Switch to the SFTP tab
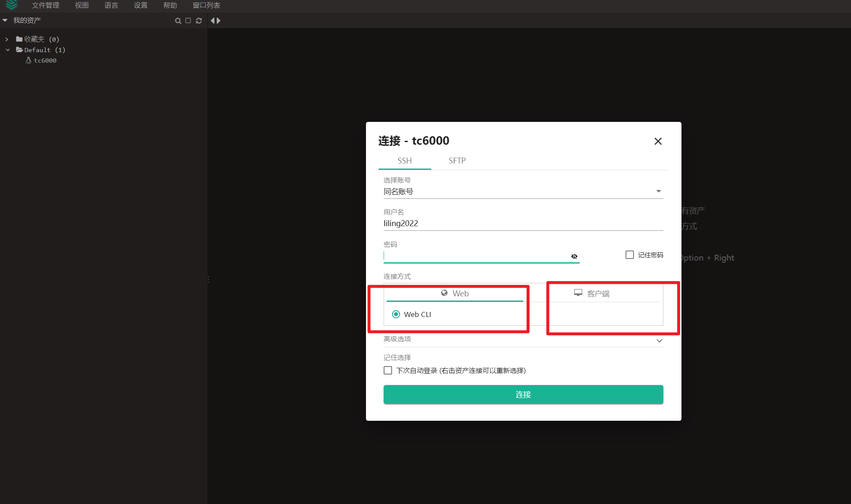Screen dimensions: 851x504 [457, 161]
